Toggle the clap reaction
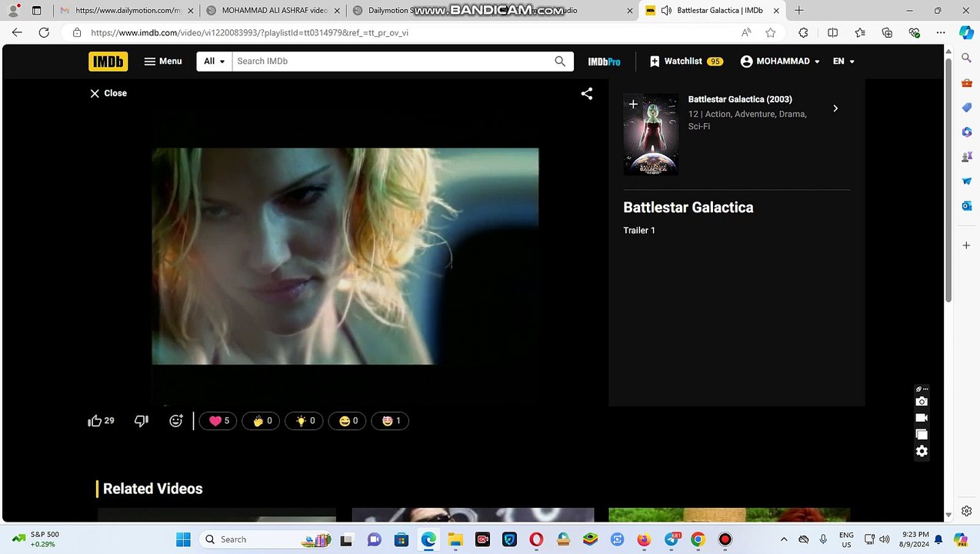Image resolution: width=980 pixels, height=554 pixels. tap(262, 421)
